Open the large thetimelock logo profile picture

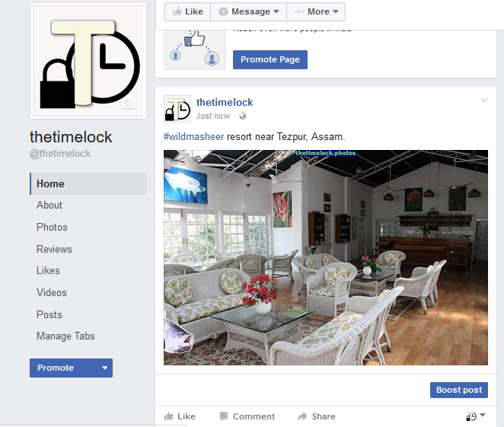[x=88, y=61]
